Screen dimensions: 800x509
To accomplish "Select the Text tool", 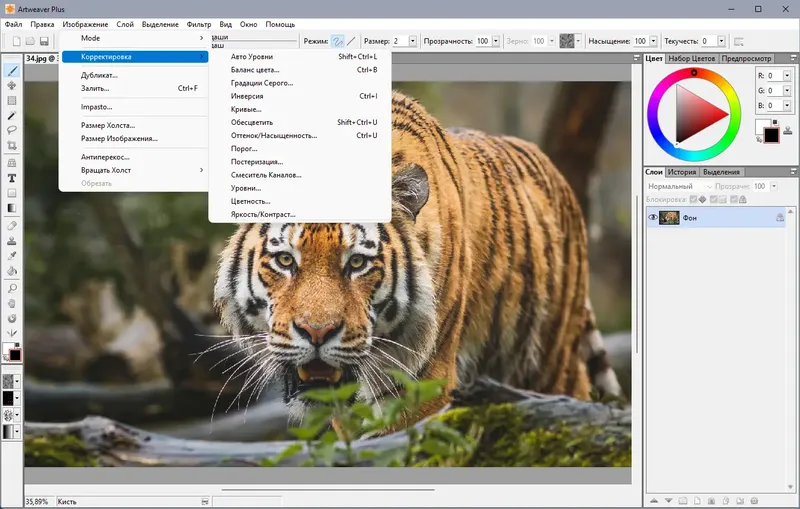I will (x=12, y=177).
